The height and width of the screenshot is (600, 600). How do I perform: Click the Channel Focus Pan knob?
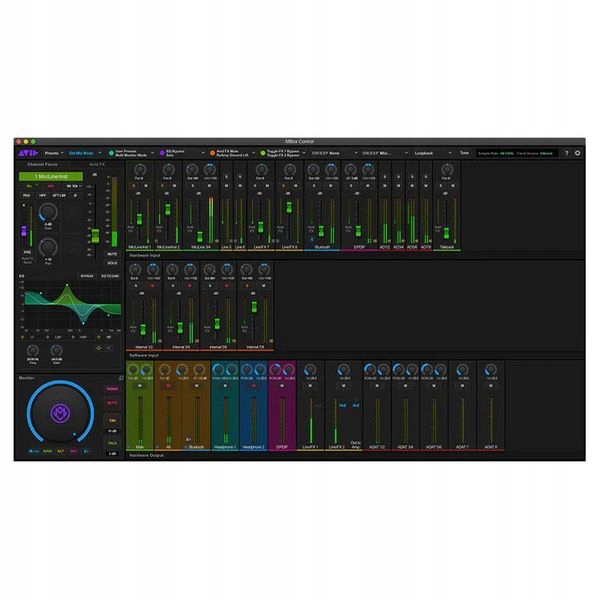(48, 247)
